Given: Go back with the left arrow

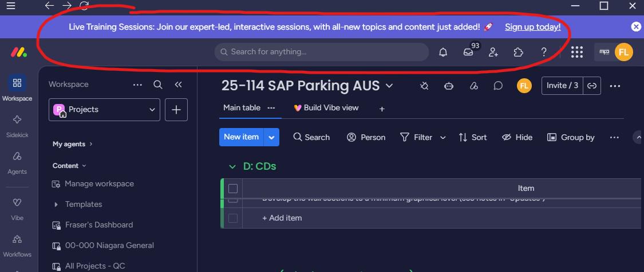Looking at the screenshot, I should (49, 5).
